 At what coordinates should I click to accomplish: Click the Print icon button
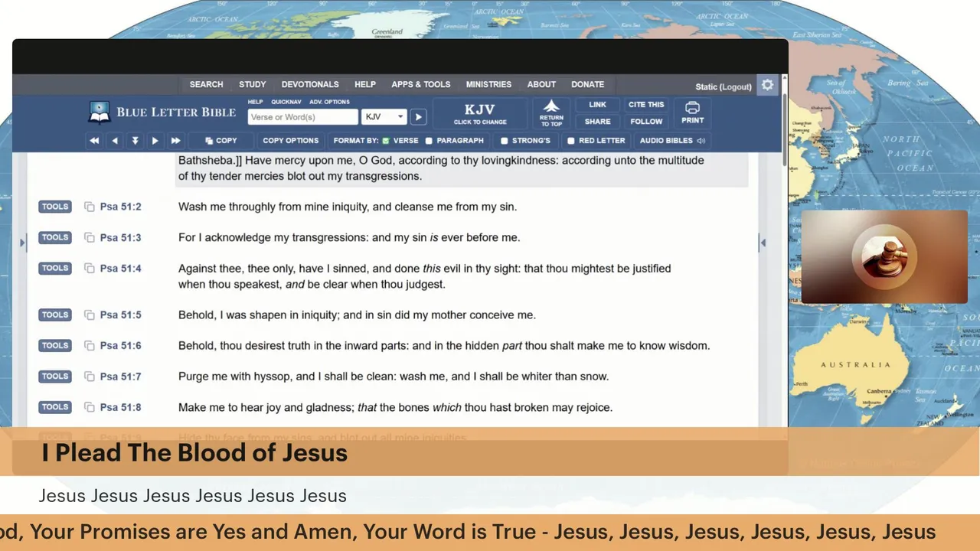tap(692, 112)
